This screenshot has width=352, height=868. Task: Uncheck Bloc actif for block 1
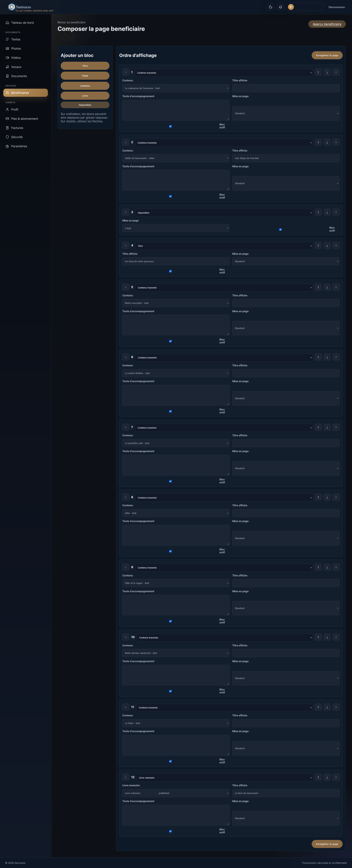pos(170,126)
